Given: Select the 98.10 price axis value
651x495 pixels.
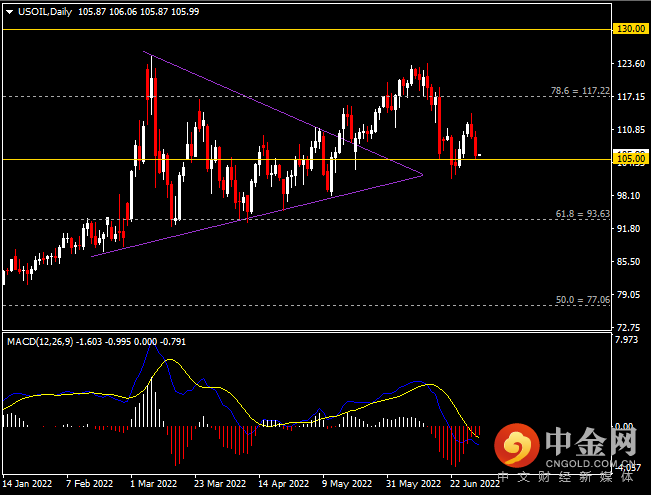Looking at the screenshot, I should point(629,196).
